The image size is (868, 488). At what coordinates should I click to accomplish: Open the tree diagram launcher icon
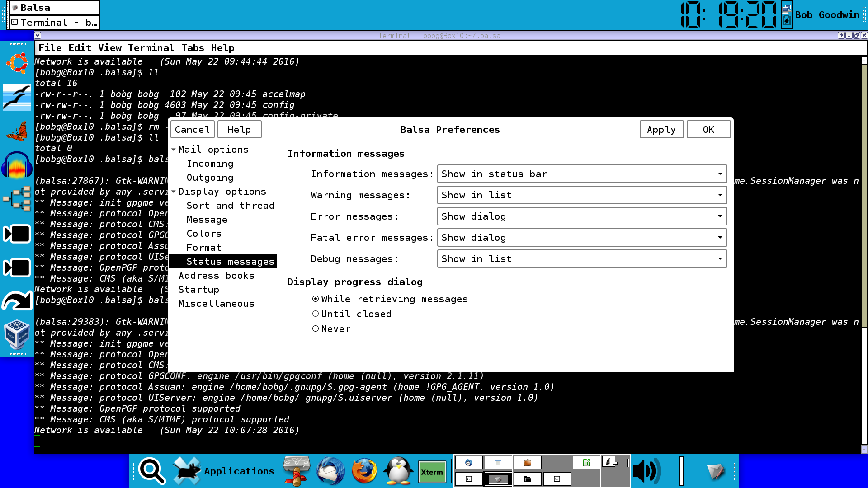click(x=17, y=199)
